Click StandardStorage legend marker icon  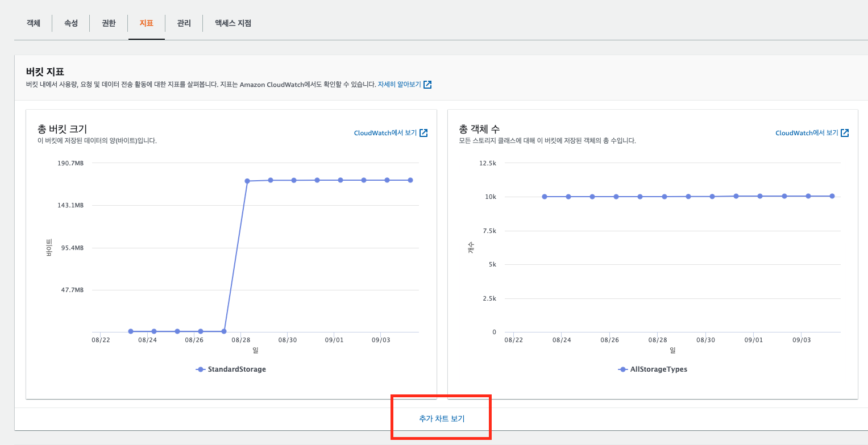201,369
